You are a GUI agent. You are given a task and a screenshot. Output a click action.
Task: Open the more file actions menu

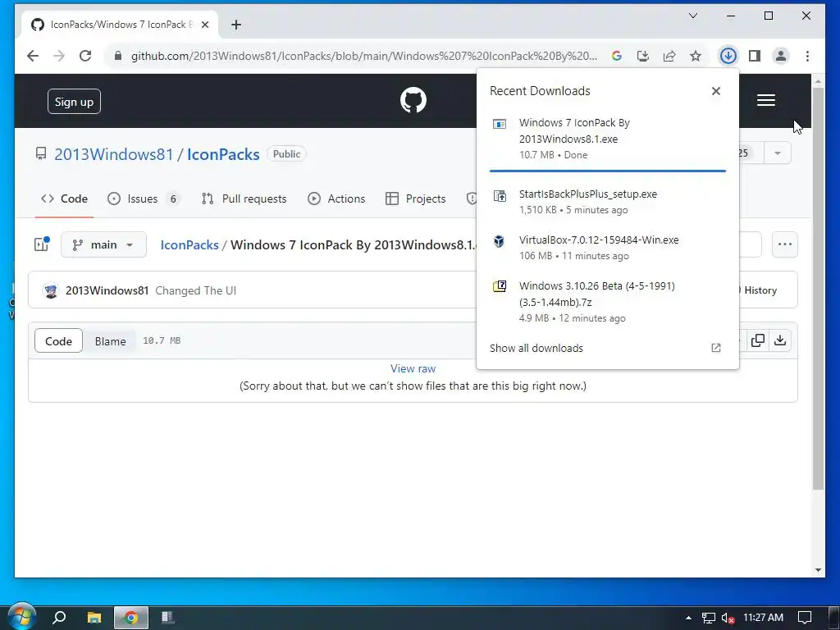(785, 244)
